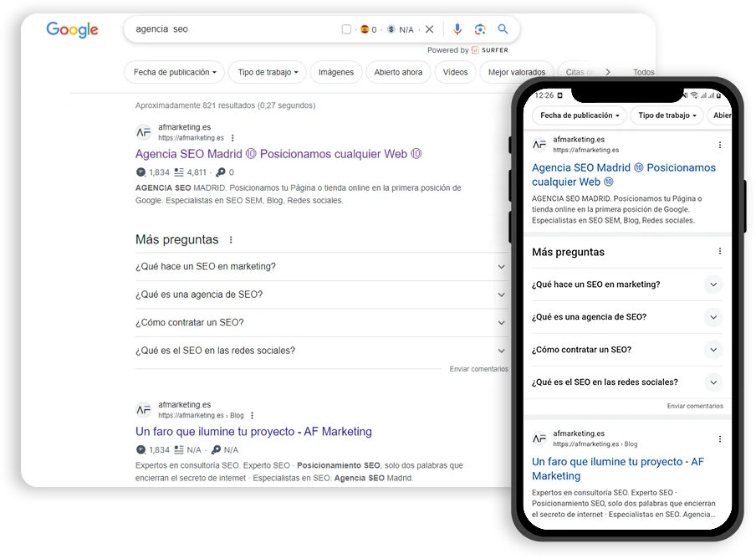
Task: Open desktop 'Tipo de trabajo' filter dropdown
Action: 268,72
